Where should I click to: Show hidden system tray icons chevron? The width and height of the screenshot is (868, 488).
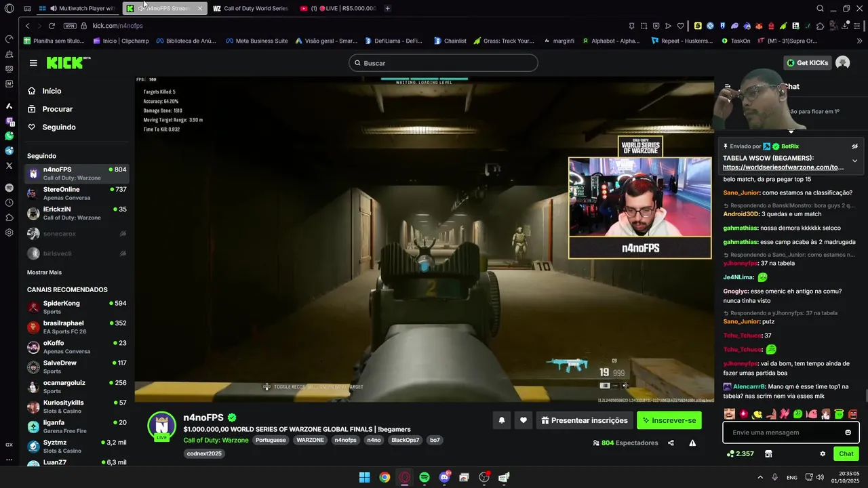click(x=759, y=477)
